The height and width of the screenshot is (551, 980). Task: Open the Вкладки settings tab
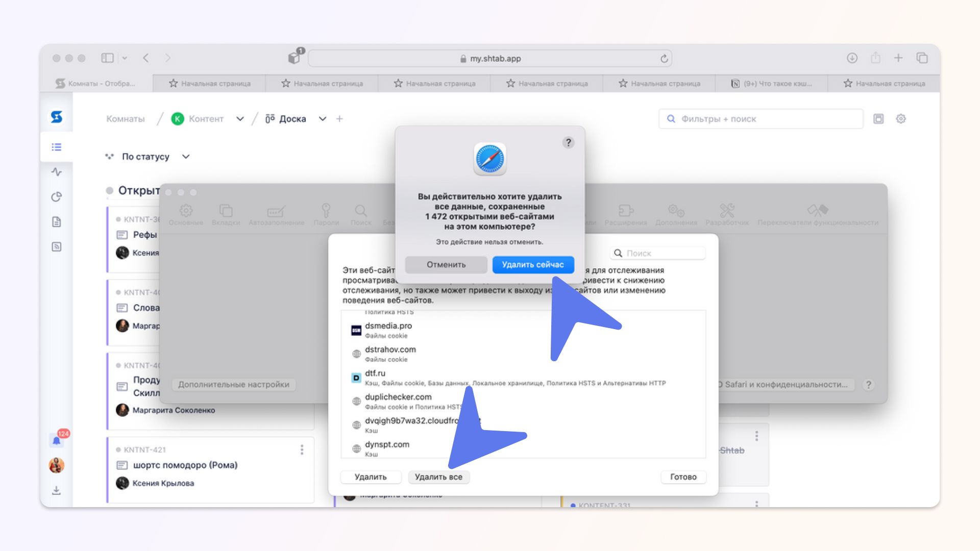(x=226, y=215)
